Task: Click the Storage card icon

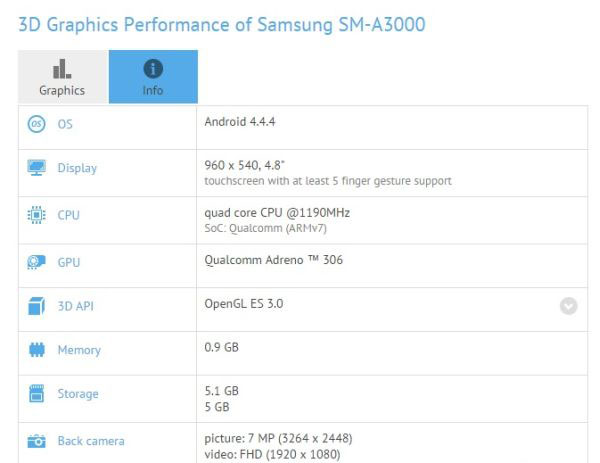Action: pyautogui.click(x=36, y=394)
